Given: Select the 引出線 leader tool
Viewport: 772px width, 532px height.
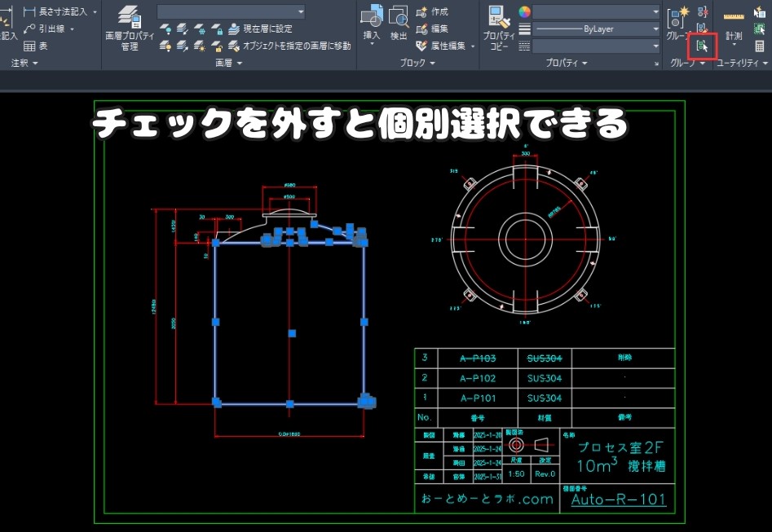Looking at the screenshot, I should coord(44,29).
